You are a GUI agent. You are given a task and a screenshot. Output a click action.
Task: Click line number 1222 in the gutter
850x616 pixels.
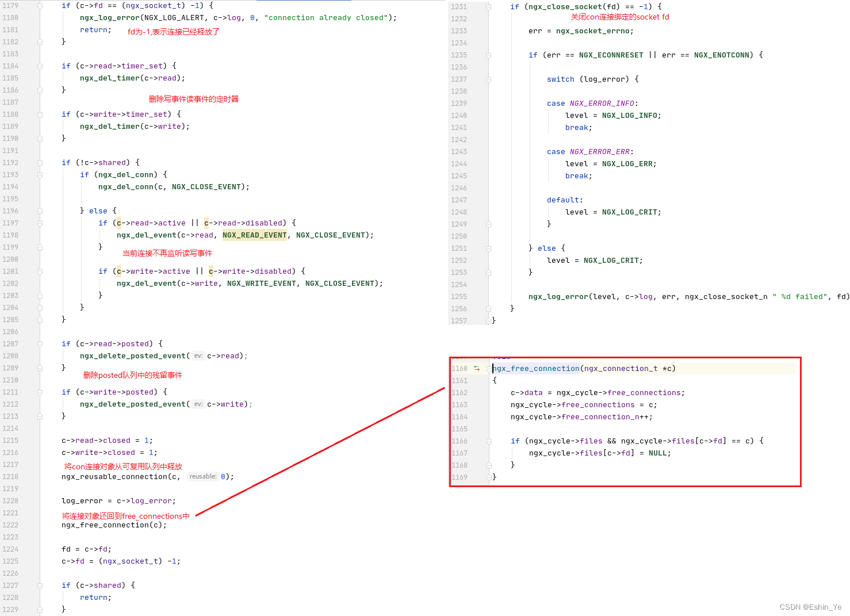pos(10,525)
